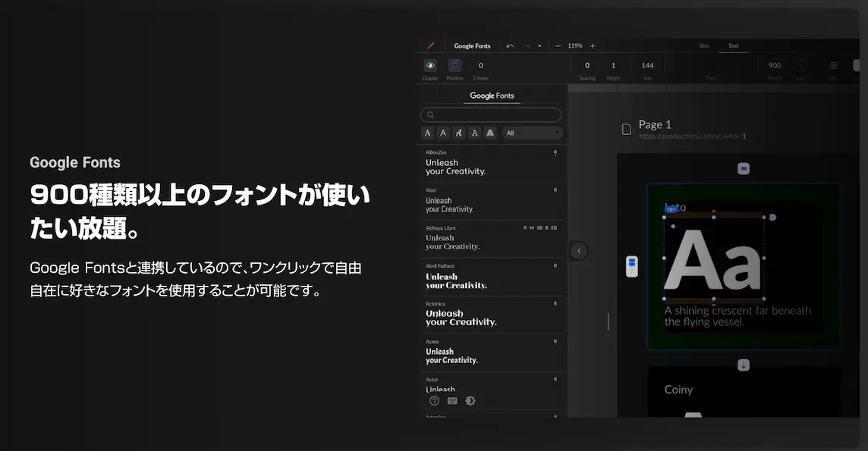The height and width of the screenshot is (451, 868).
Task: Collapse the side panel with chevron button
Action: click(578, 251)
